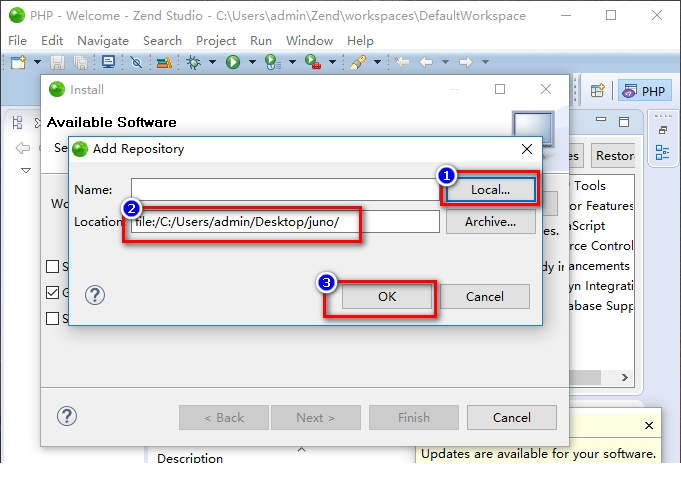The width and height of the screenshot is (681, 481).
Task: Open the File menu
Action: [18, 41]
